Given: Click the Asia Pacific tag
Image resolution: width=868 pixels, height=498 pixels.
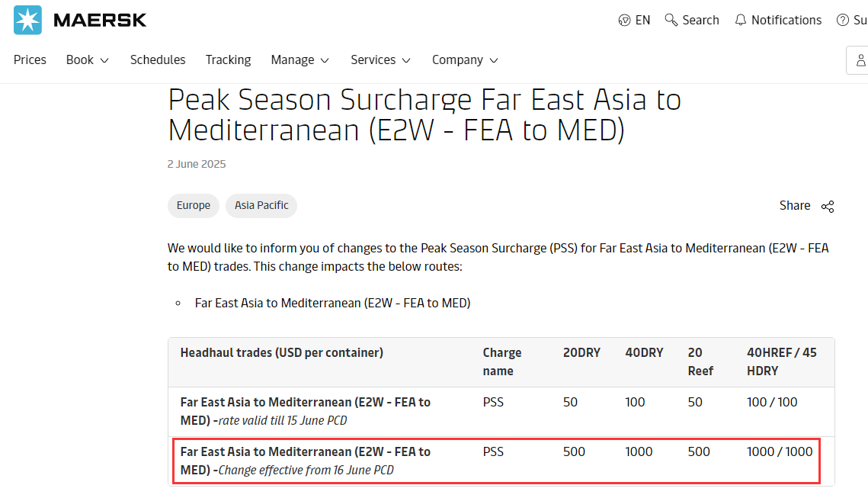Looking at the screenshot, I should [x=261, y=205].
